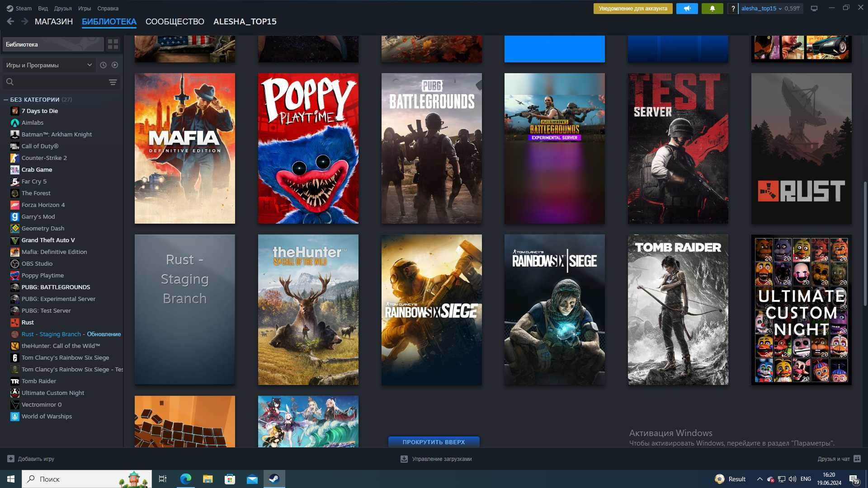Switch to grid collections view icon
The height and width of the screenshot is (488, 868).
[113, 44]
